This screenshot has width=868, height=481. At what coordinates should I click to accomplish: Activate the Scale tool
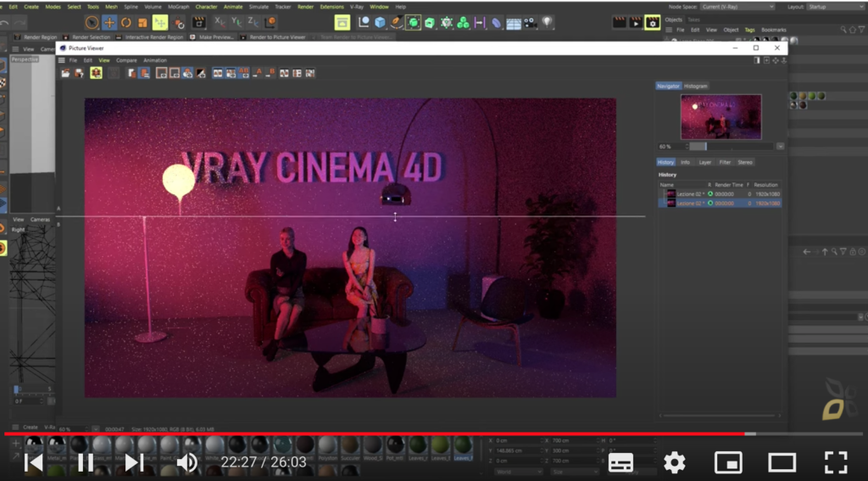[x=142, y=23]
